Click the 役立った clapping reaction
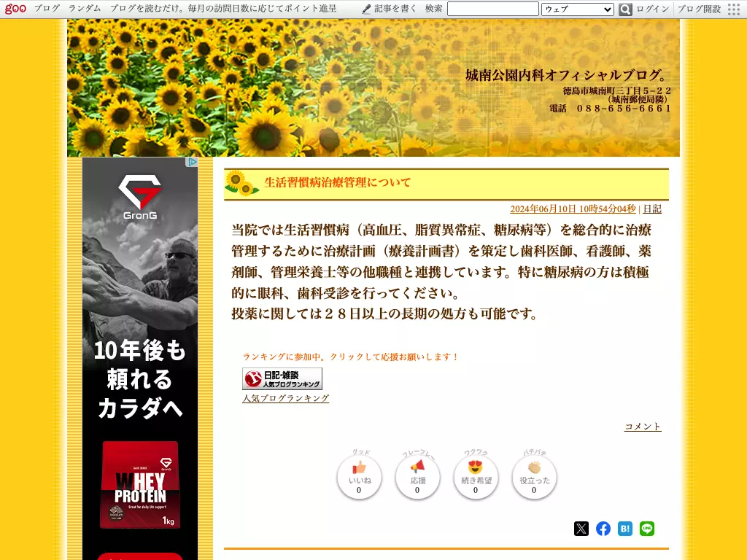 pos(534,477)
